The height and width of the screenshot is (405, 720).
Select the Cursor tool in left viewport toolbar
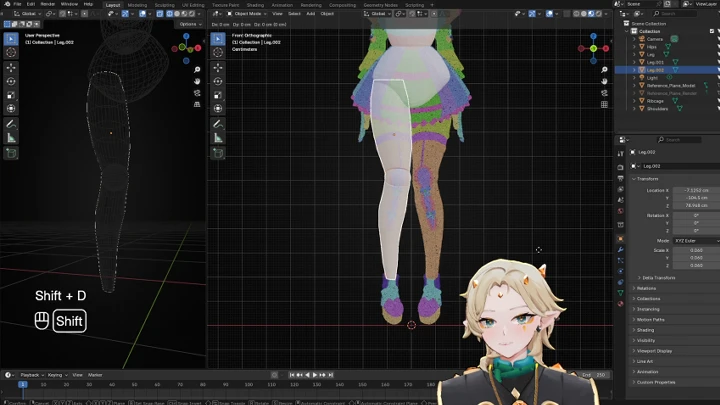click(x=11, y=52)
